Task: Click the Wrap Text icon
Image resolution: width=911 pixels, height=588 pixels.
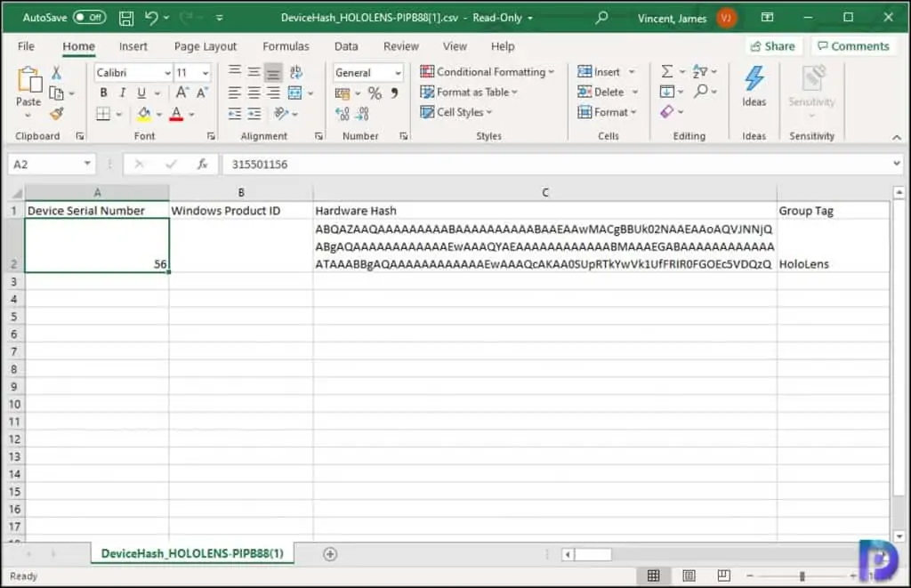Action: pyautogui.click(x=295, y=71)
